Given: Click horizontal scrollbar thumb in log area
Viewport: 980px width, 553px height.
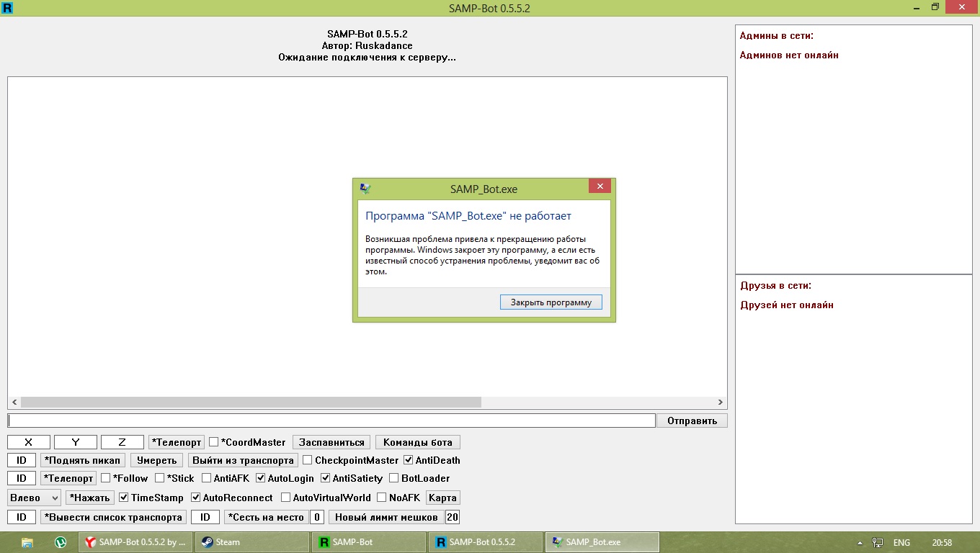Looking at the screenshot, I should pyautogui.click(x=251, y=403).
